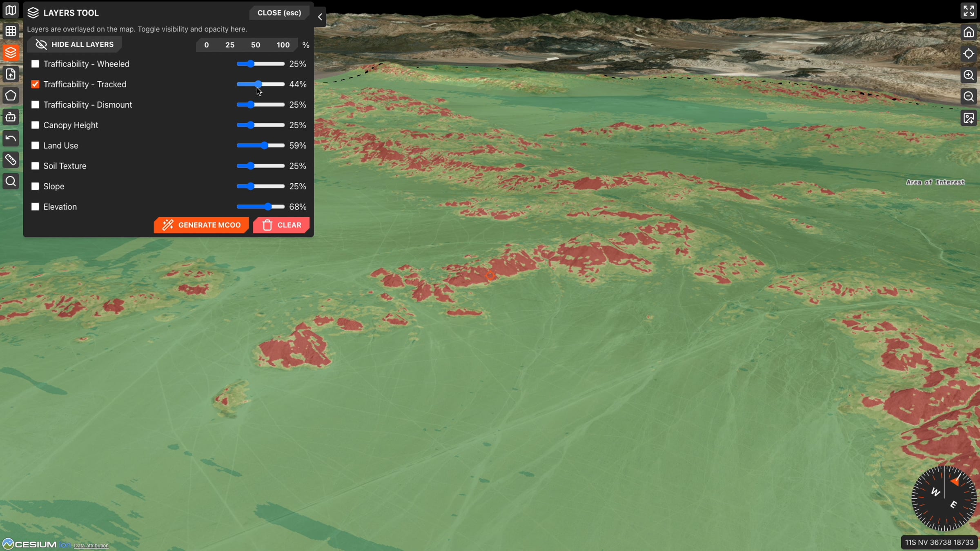Uncheck Trafficability - Tracked layer
Viewport: 980px width, 551px height.
pyautogui.click(x=36, y=84)
